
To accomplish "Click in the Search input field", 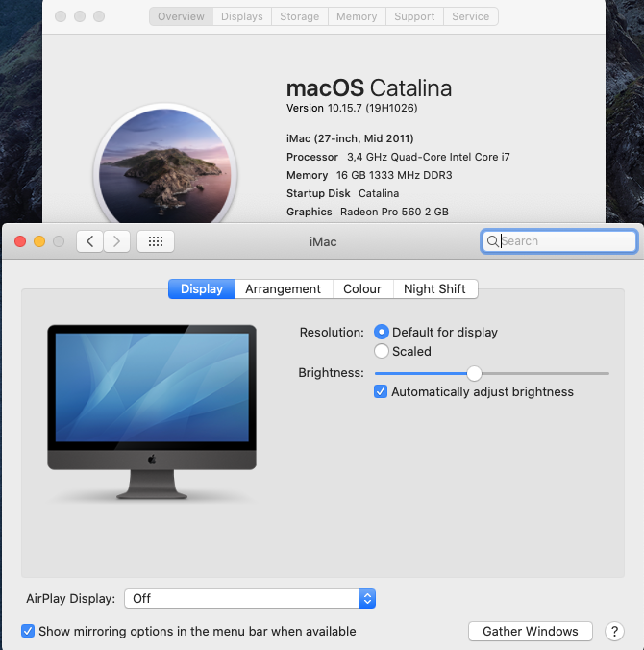I will [x=558, y=241].
